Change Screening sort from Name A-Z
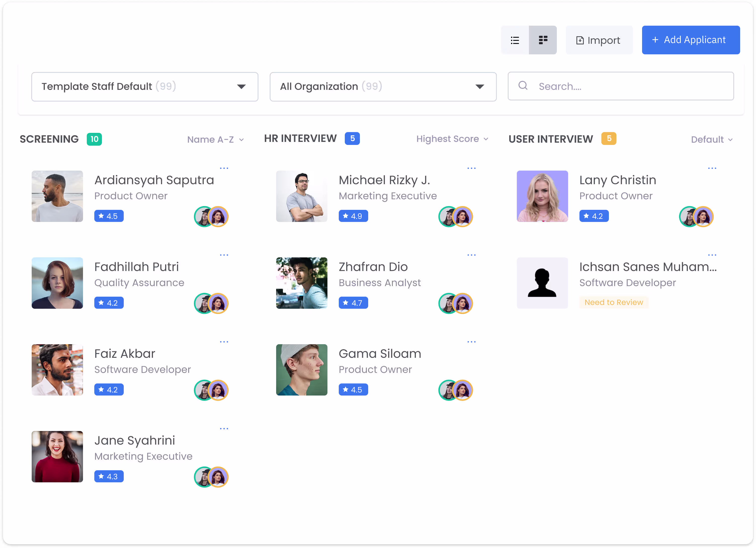 (x=215, y=139)
